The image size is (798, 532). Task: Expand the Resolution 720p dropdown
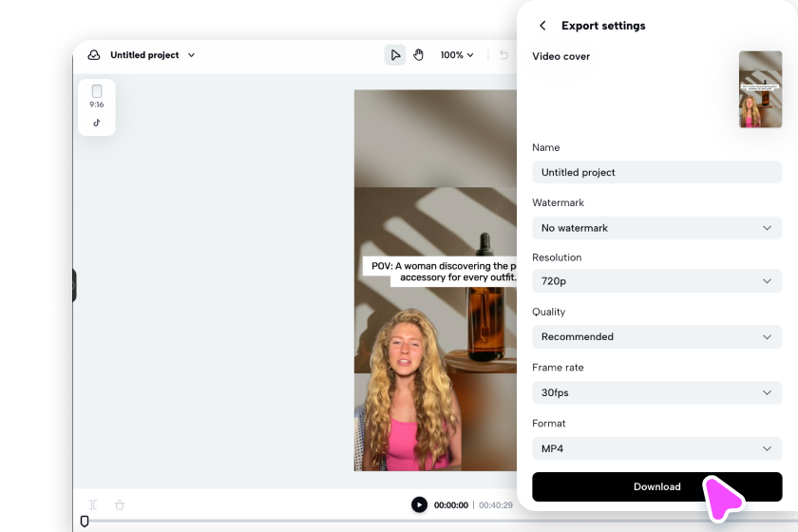pyautogui.click(x=657, y=281)
